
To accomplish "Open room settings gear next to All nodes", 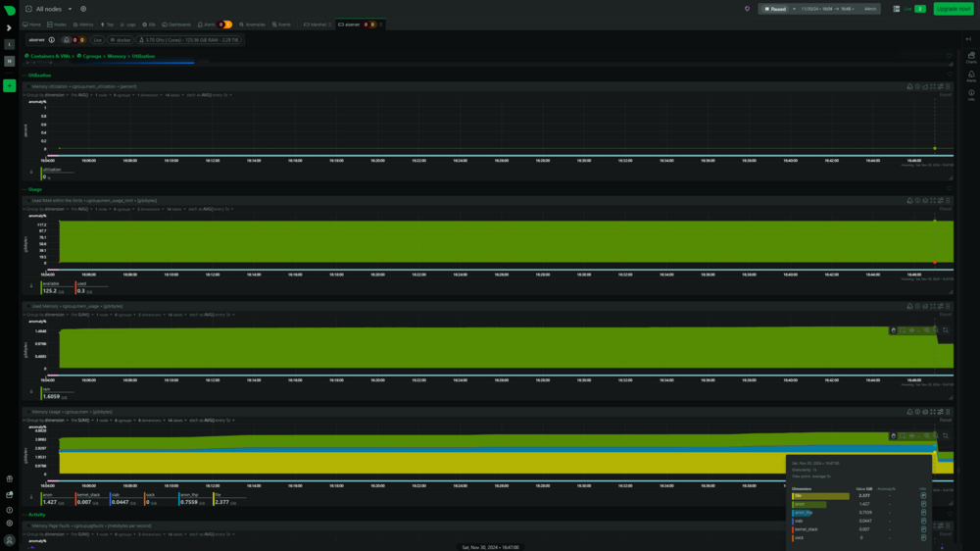I will coord(83,10).
